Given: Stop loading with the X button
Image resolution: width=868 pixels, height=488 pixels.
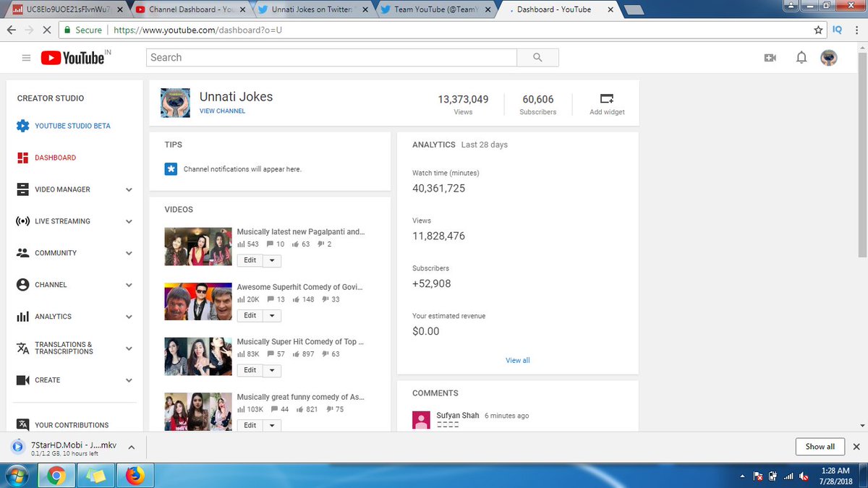Looking at the screenshot, I should pyautogui.click(x=47, y=30).
